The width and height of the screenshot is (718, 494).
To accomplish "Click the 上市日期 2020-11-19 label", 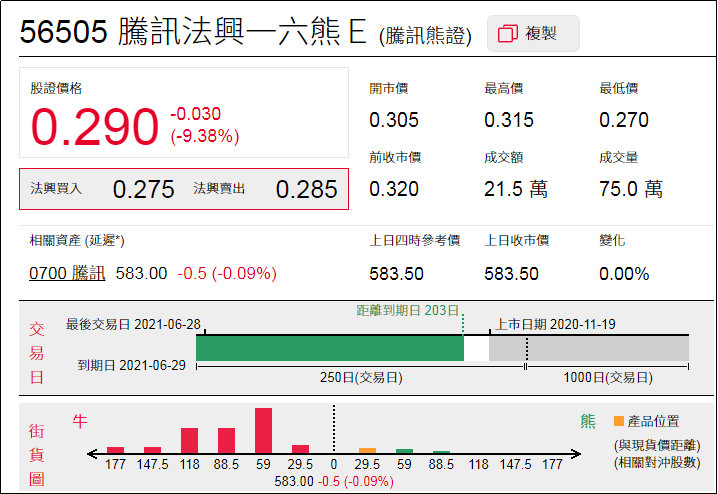I will (555, 324).
